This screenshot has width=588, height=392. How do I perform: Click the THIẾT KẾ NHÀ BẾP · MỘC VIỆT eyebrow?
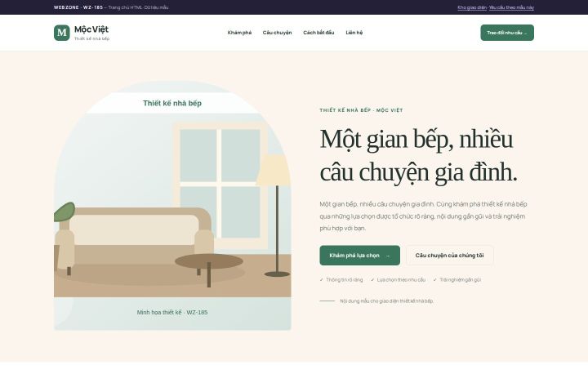(361, 110)
